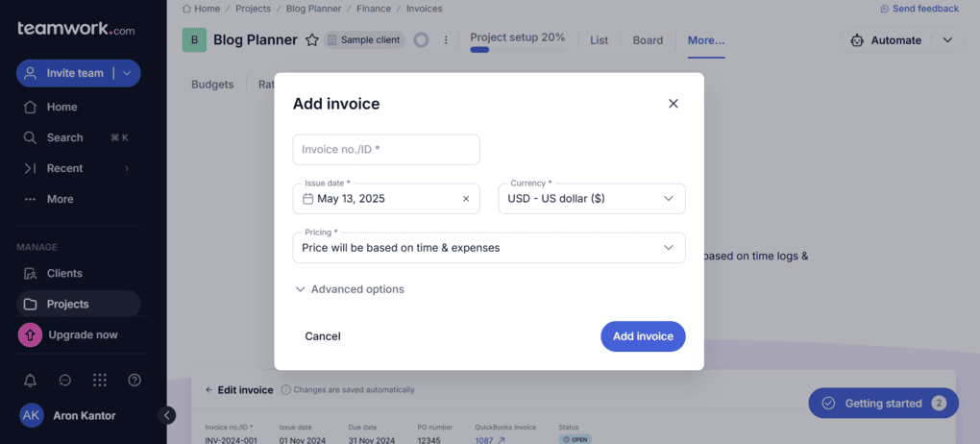Click the Add invoice button
Screen dimensions: 980x444
click(x=643, y=336)
